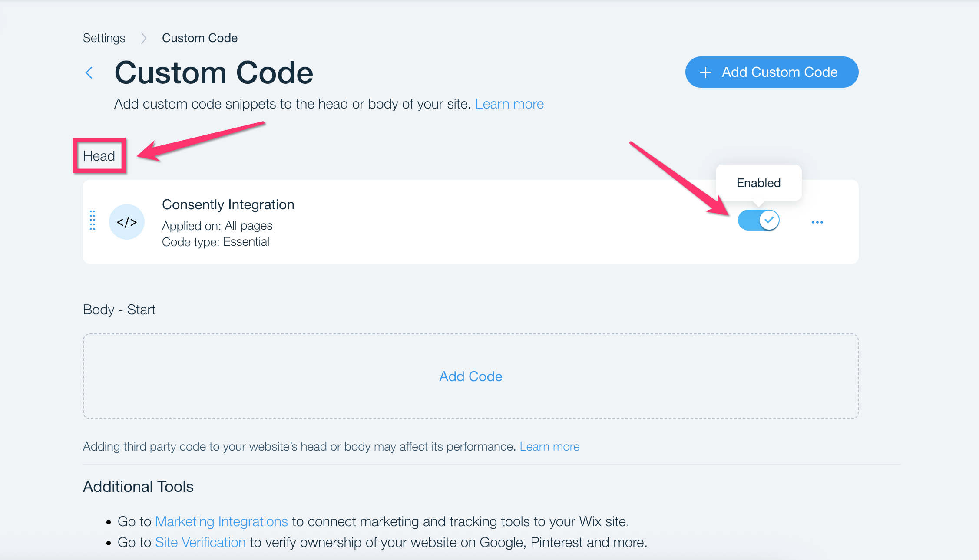Disable the Consently Integration toggle
This screenshot has width=979, height=560.
[x=759, y=220]
